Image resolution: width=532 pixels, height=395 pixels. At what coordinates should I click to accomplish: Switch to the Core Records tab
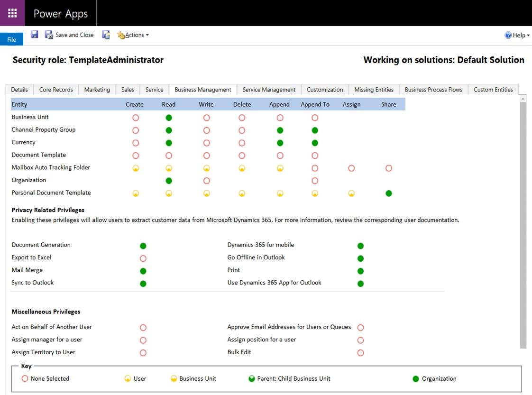click(56, 90)
